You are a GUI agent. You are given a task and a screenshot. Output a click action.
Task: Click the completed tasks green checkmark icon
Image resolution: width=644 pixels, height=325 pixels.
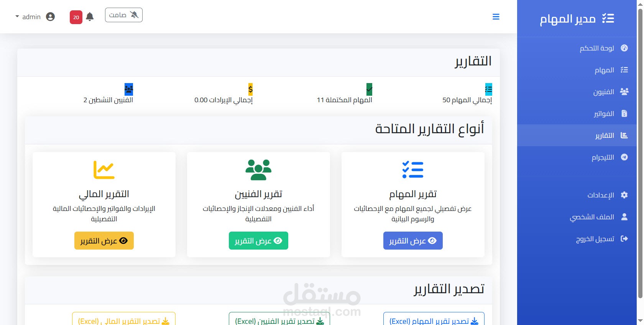(369, 89)
